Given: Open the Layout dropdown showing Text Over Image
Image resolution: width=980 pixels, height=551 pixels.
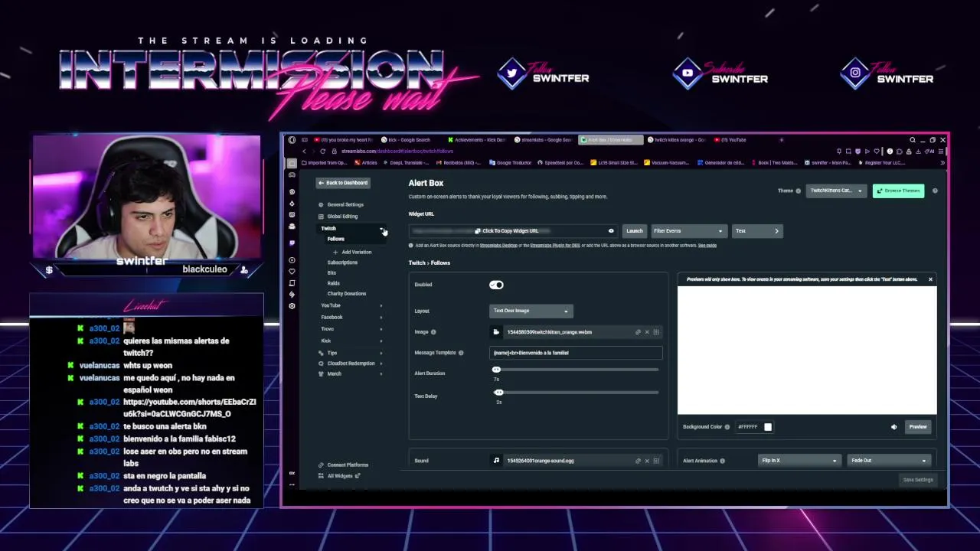Looking at the screenshot, I should [531, 311].
